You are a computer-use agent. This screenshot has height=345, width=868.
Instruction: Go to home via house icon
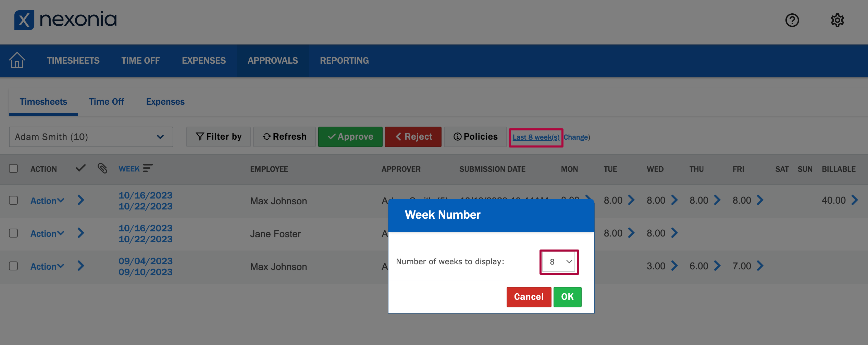[17, 60]
